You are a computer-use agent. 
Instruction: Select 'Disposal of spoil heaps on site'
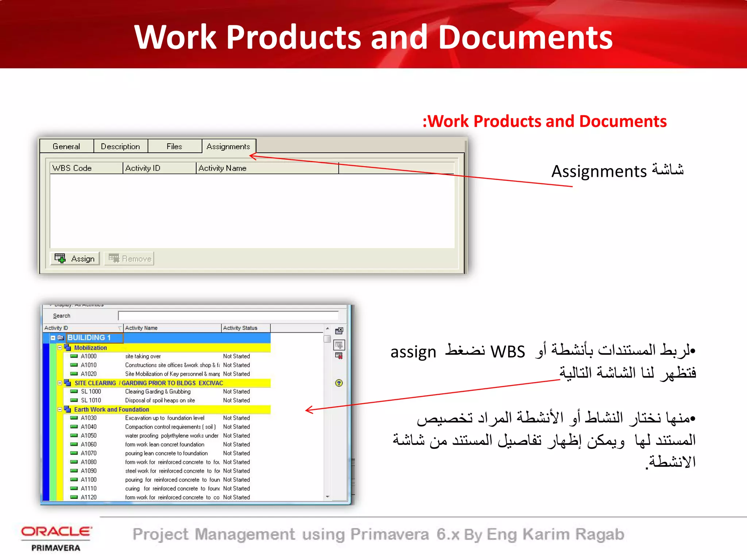click(x=160, y=400)
